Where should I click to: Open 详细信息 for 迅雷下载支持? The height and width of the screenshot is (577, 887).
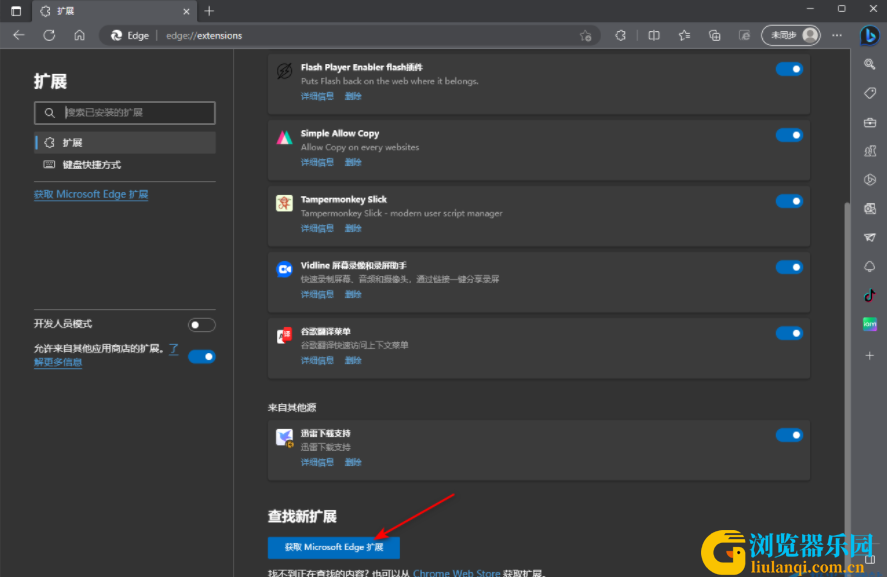point(317,462)
